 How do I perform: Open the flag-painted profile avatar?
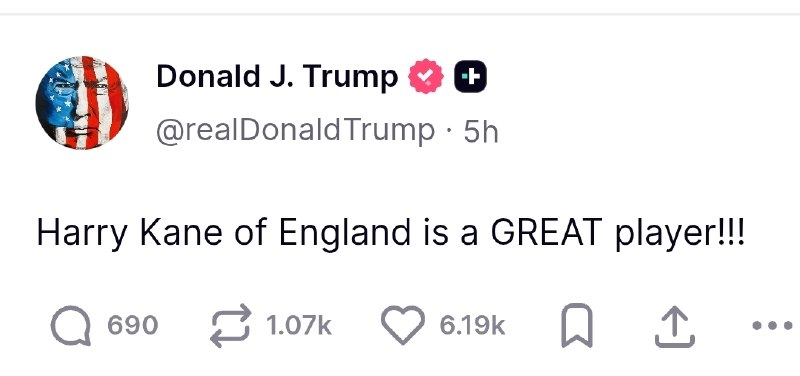(x=82, y=103)
